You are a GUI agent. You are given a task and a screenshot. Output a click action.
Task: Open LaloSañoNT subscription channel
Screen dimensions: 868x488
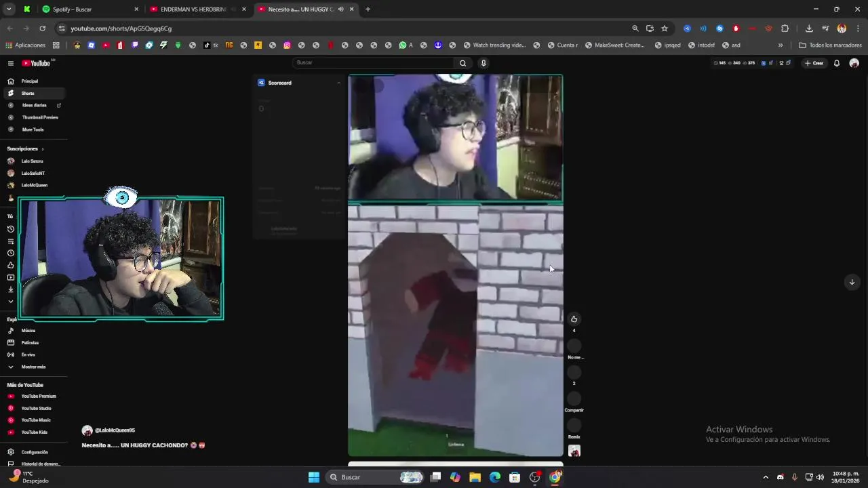pyautogui.click(x=33, y=174)
